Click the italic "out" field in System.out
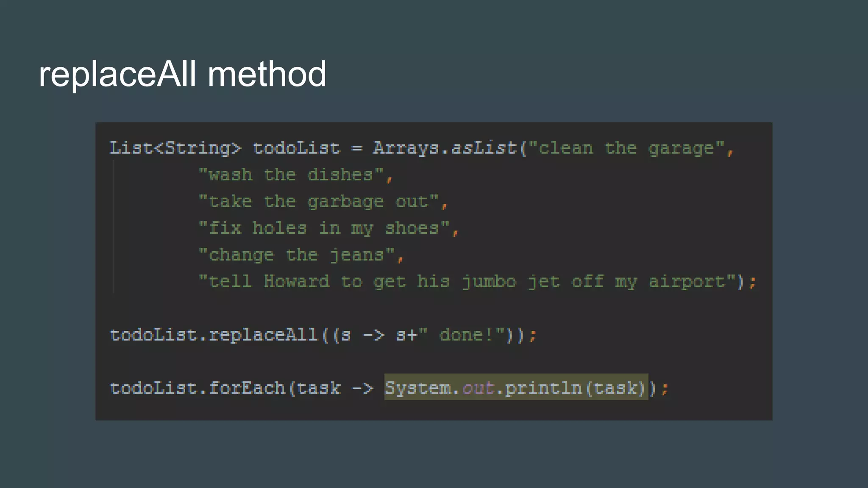 [478, 388]
